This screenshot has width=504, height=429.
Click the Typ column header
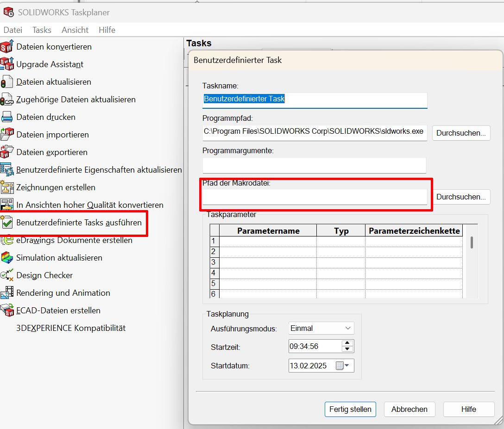coord(341,230)
